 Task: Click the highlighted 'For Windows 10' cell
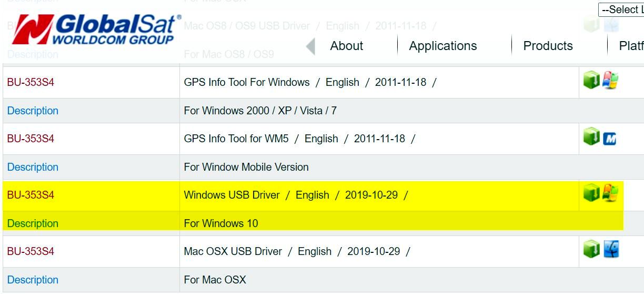tap(411, 223)
